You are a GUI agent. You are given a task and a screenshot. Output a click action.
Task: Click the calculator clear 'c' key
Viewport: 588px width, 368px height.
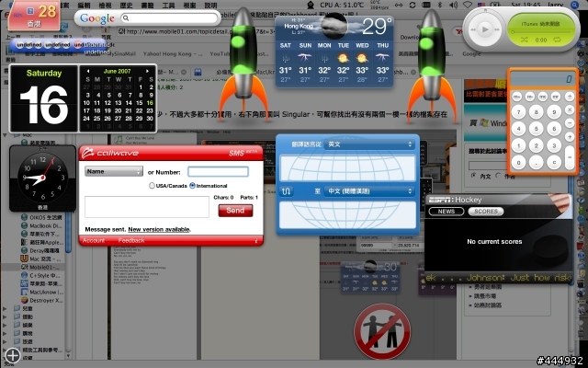pos(554,163)
